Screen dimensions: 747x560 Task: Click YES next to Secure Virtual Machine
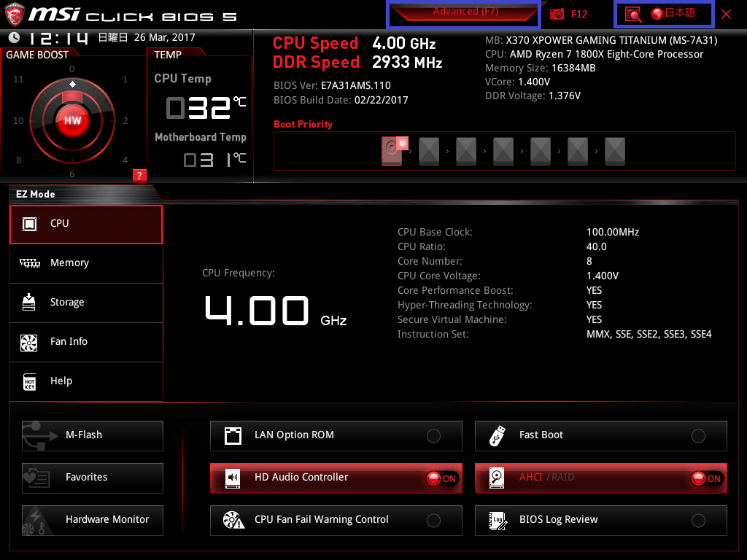pos(594,319)
